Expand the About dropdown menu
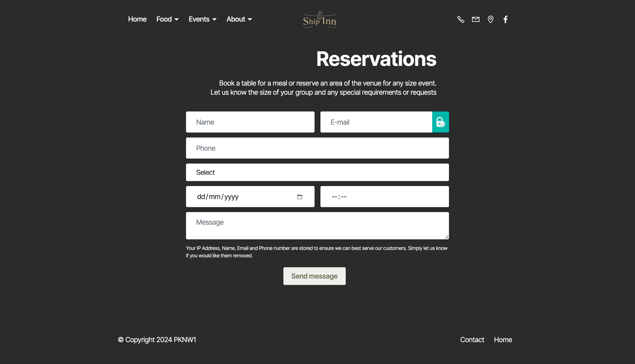This screenshot has height=364, width=635. (x=239, y=19)
